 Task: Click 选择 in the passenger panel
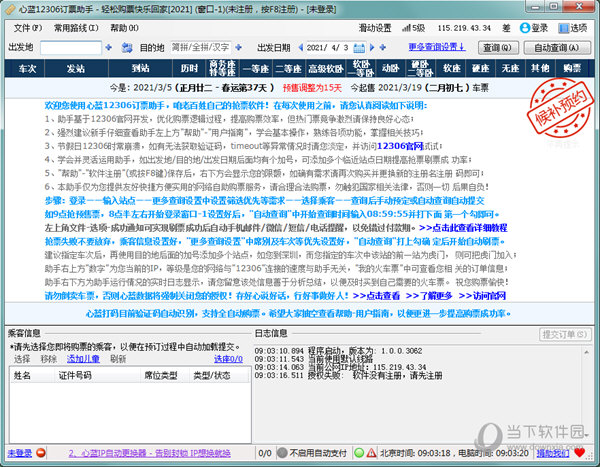[22, 359]
